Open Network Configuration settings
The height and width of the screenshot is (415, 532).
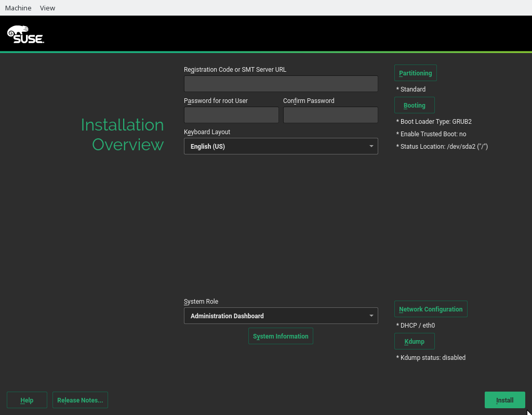(x=431, y=309)
